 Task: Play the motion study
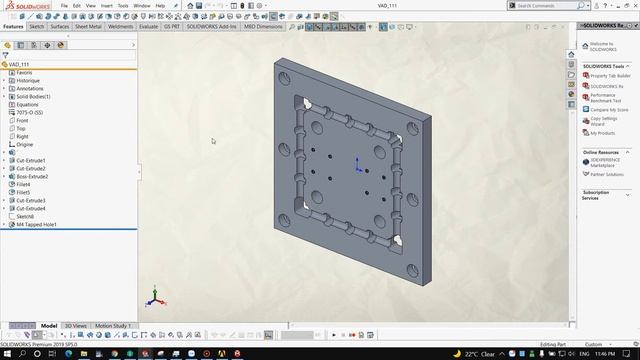[x=333, y=335]
